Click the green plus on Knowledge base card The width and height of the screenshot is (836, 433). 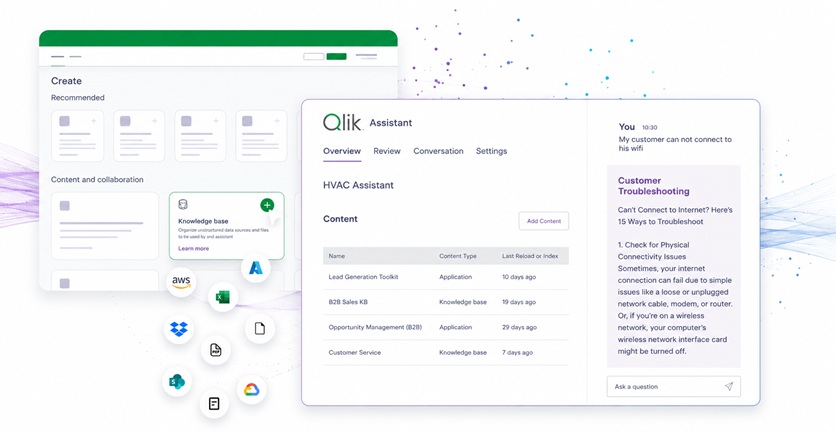coord(267,205)
